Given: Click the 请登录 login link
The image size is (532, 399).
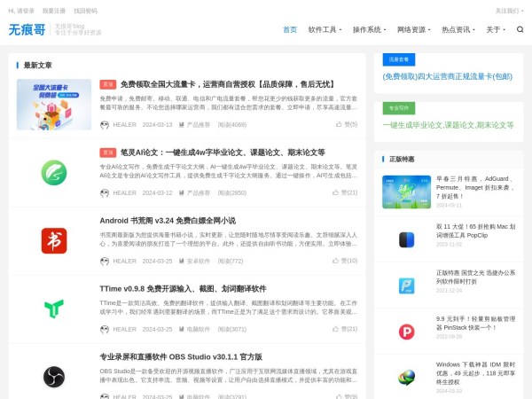Looking at the screenshot, I should (x=26, y=11).
